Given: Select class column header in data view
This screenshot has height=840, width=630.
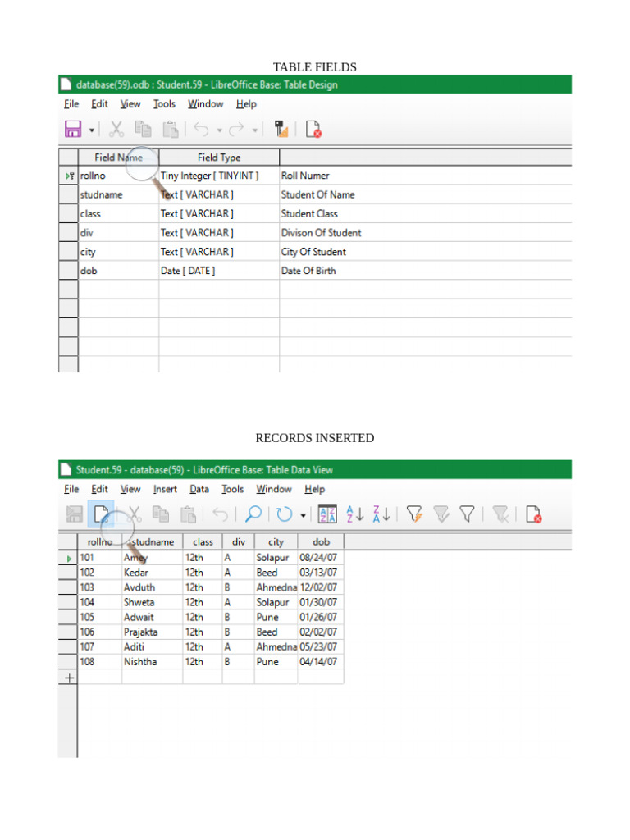Looking at the screenshot, I should pos(203,542).
